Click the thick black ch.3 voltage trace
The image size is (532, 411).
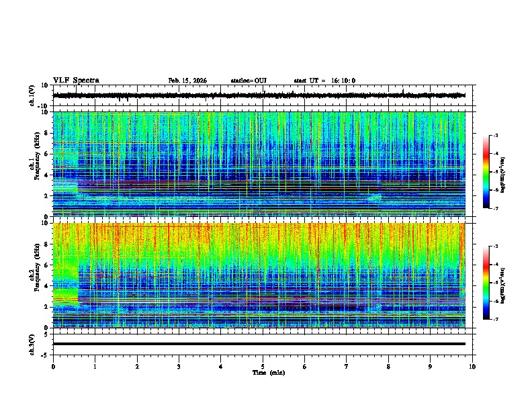[259, 344]
